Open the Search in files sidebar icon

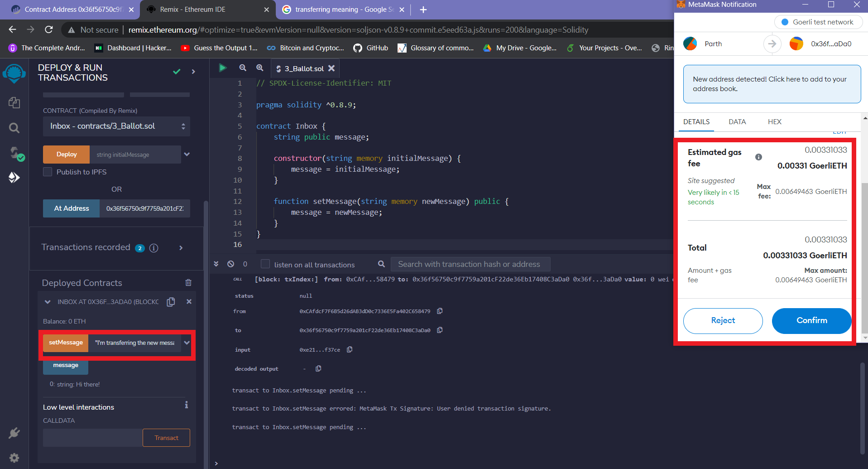(14, 128)
